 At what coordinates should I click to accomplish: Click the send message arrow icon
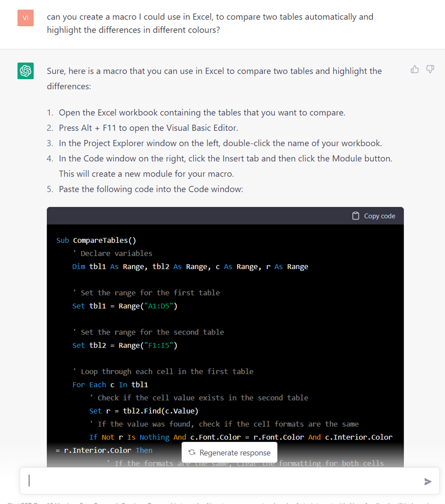point(427,482)
